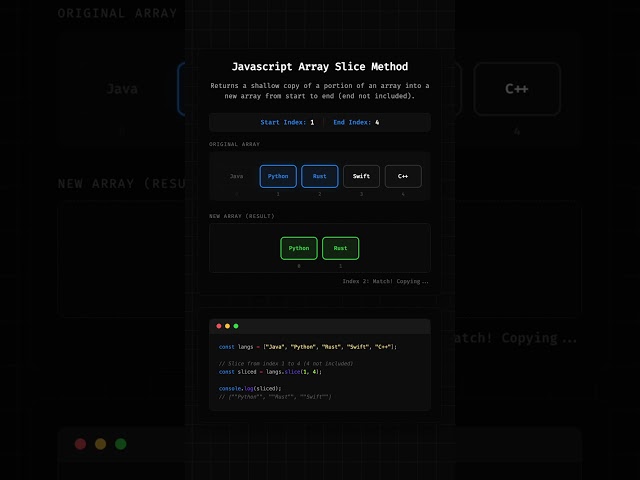Select the Swift cell in the original array
The width and height of the screenshot is (640, 480).
click(361, 176)
